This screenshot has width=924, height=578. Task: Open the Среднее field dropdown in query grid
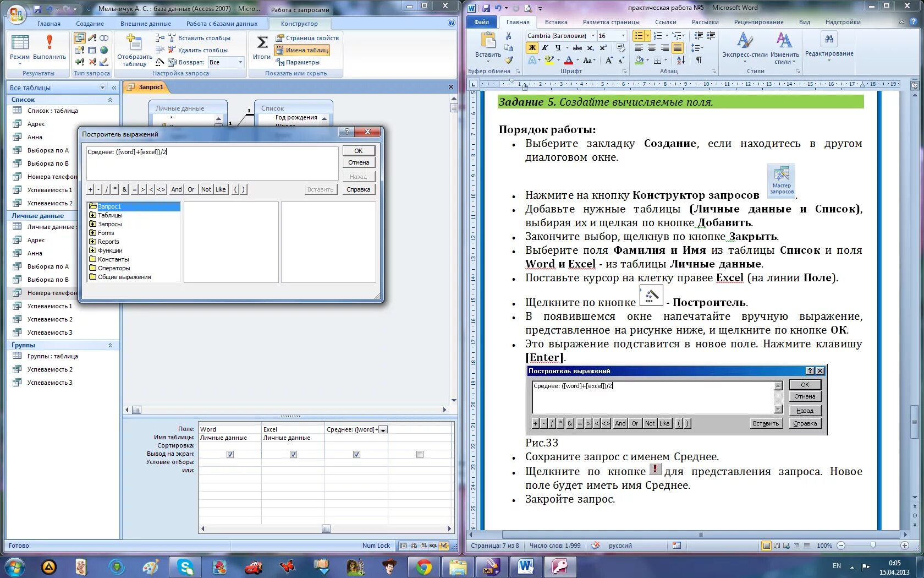pos(383,429)
